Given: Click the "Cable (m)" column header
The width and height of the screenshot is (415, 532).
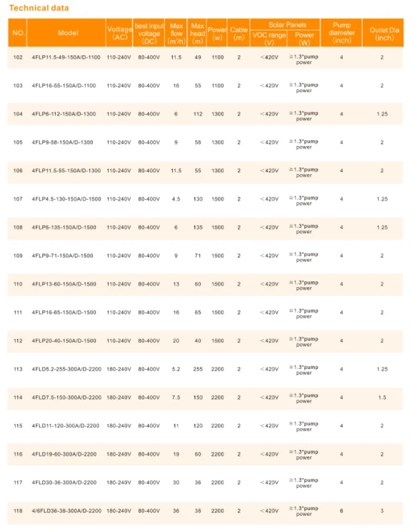Looking at the screenshot, I should click(238, 33).
